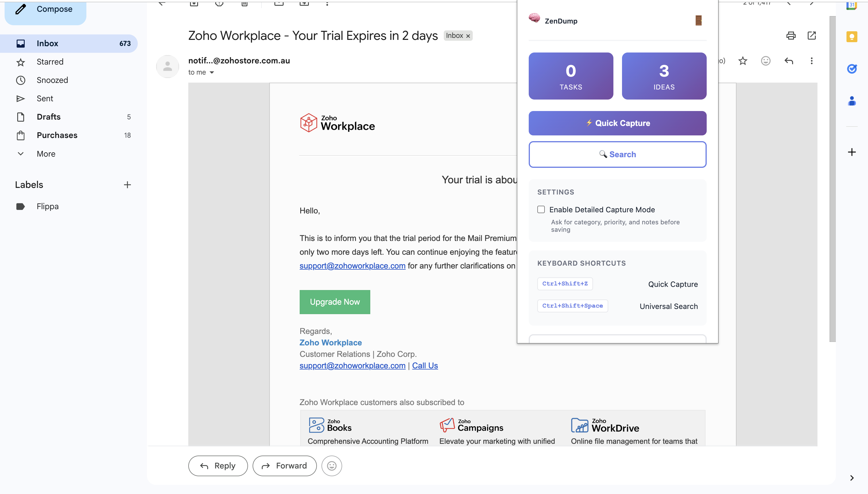Open message more options three-dot menu
This screenshot has height=494, width=868.
(811, 61)
